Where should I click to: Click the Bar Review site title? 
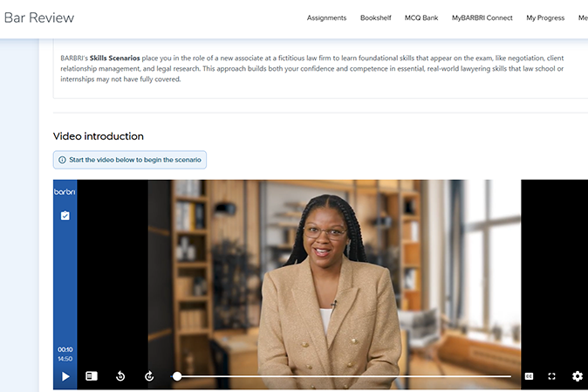38,17
